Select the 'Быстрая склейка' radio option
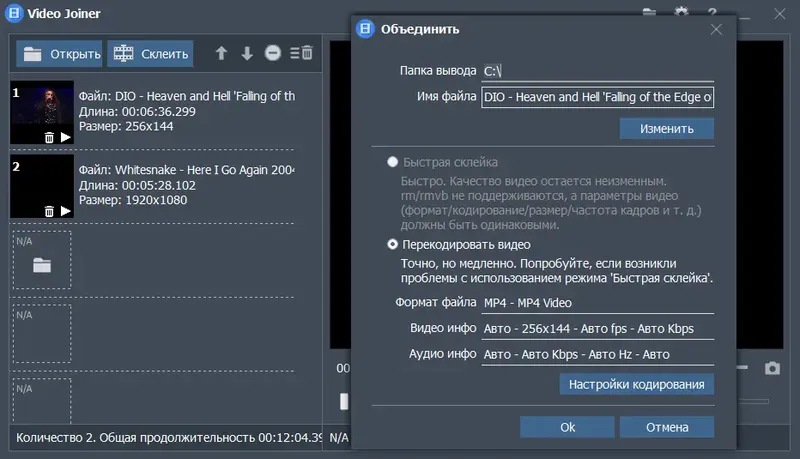This screenshot has width=800, height=459. coord(393,162)
